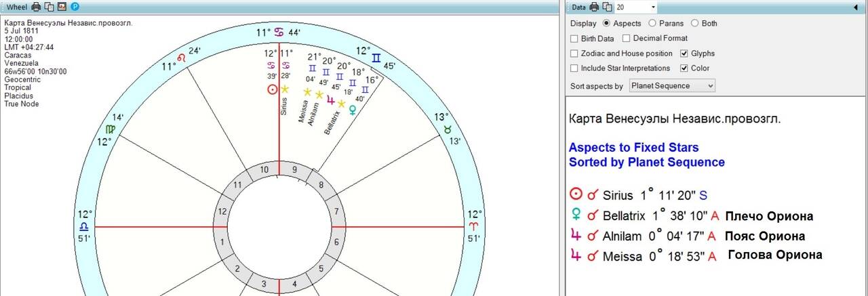Print the data report from Data toolbar

click(594, 7)
